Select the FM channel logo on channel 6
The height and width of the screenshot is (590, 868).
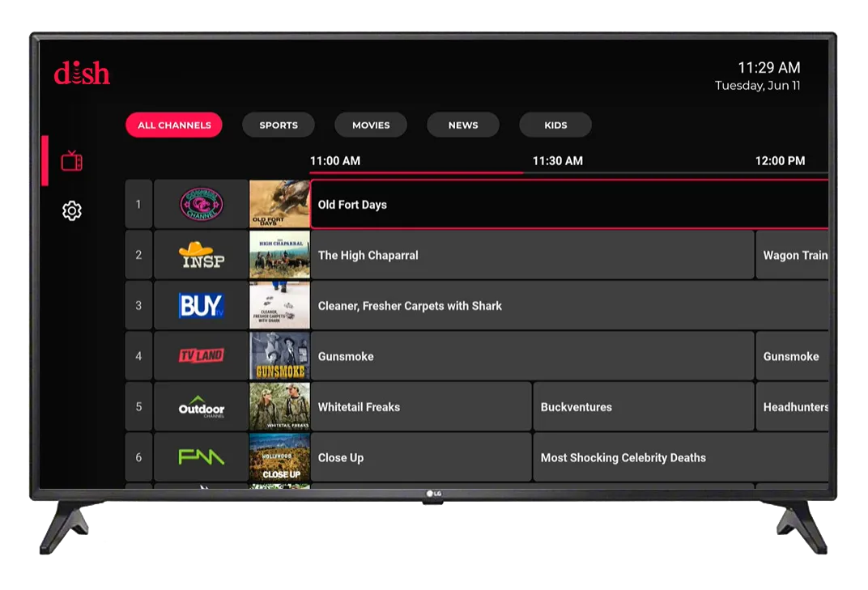point(202,457)
